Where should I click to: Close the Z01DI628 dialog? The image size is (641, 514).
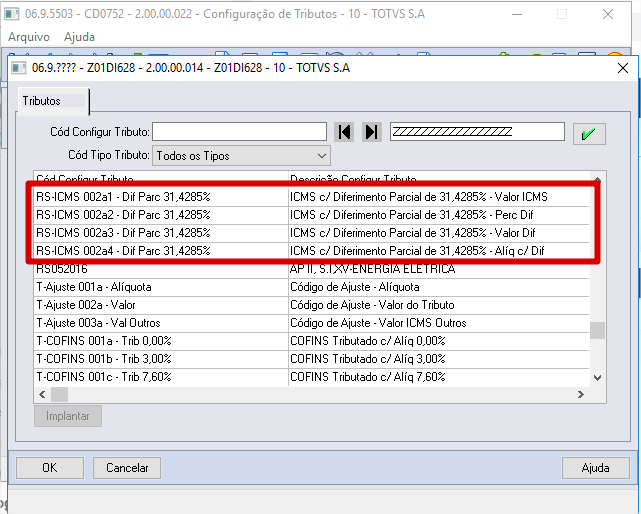623,68
